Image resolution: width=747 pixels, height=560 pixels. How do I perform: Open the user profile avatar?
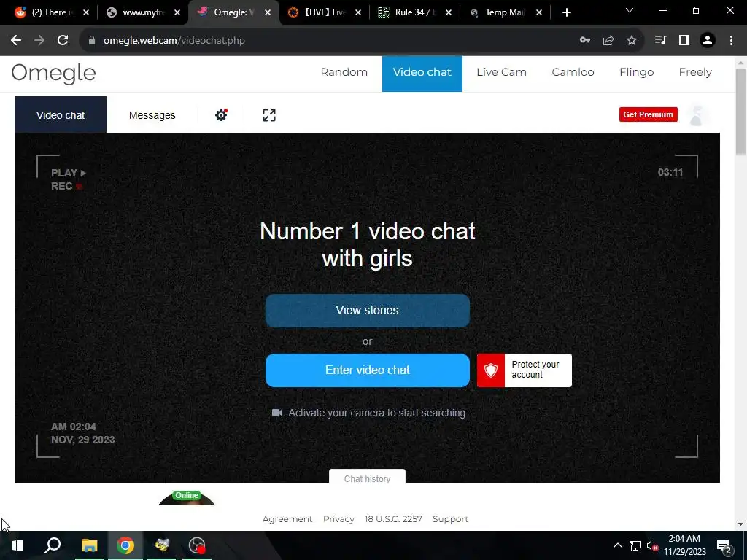coord(697,115)
